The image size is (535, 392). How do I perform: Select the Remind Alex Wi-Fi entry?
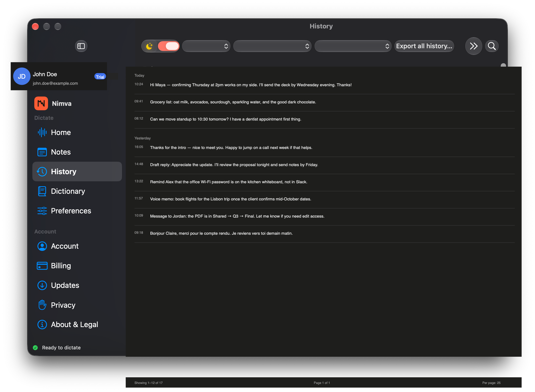325,182
